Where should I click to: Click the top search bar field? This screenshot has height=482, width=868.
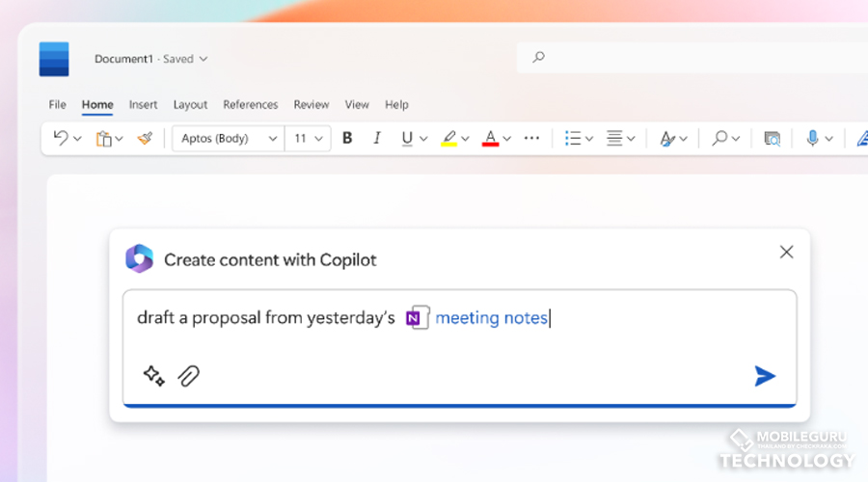tap(692, 57)
